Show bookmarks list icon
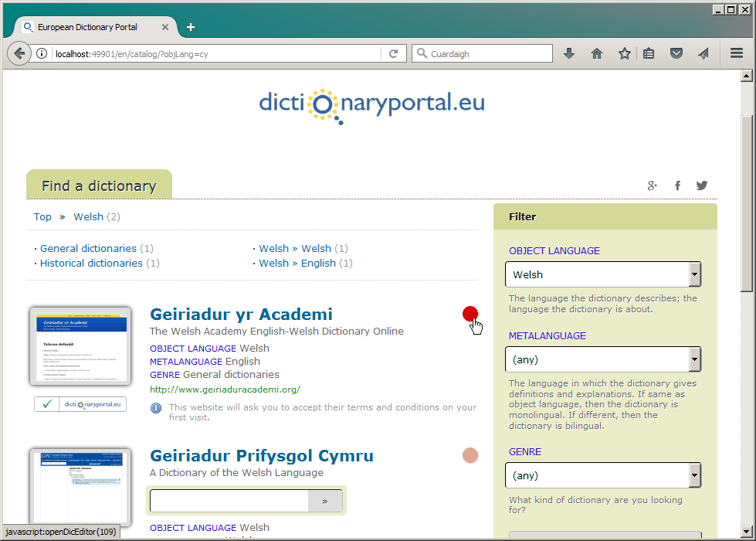This screenshot has height=541, width=756. [x=649, y=53]
